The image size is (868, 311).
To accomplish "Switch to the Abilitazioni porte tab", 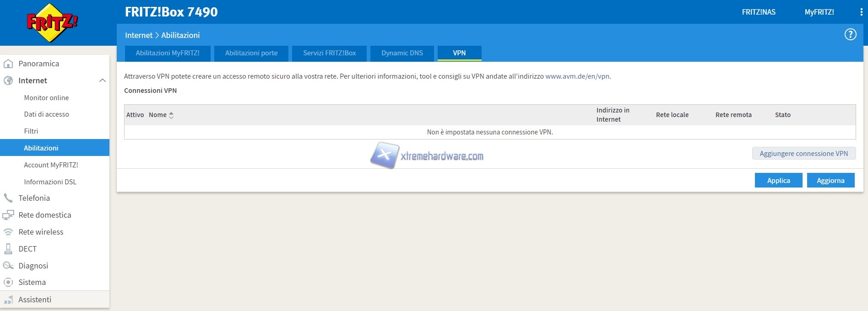I will 251,53.
